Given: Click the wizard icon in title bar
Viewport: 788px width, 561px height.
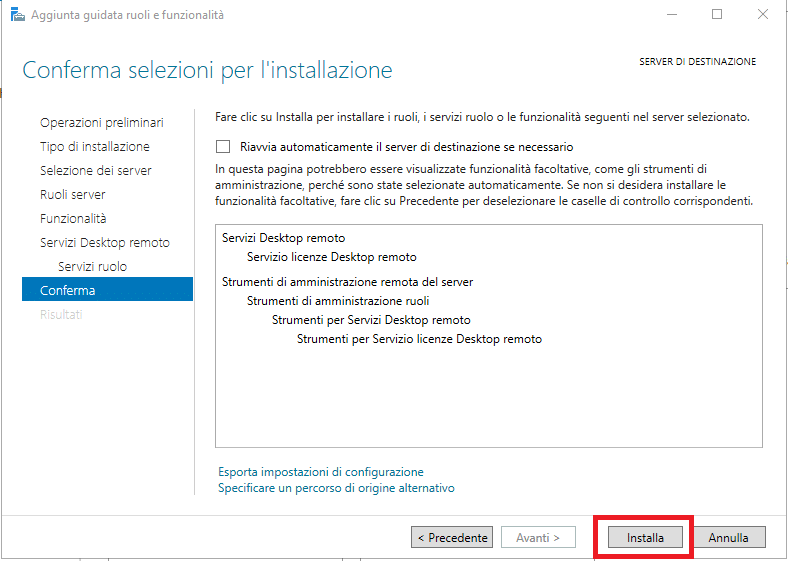Looking at the screenshot, I should coord(18,15).
